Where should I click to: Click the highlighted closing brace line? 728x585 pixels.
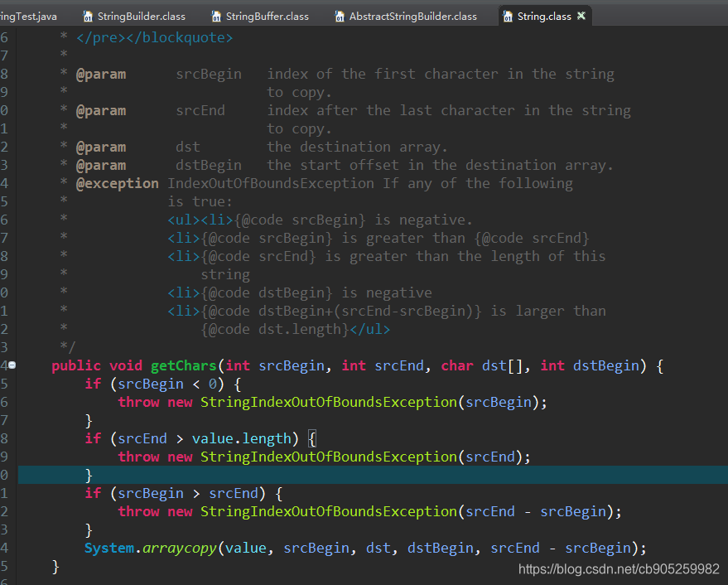point(373,475)
